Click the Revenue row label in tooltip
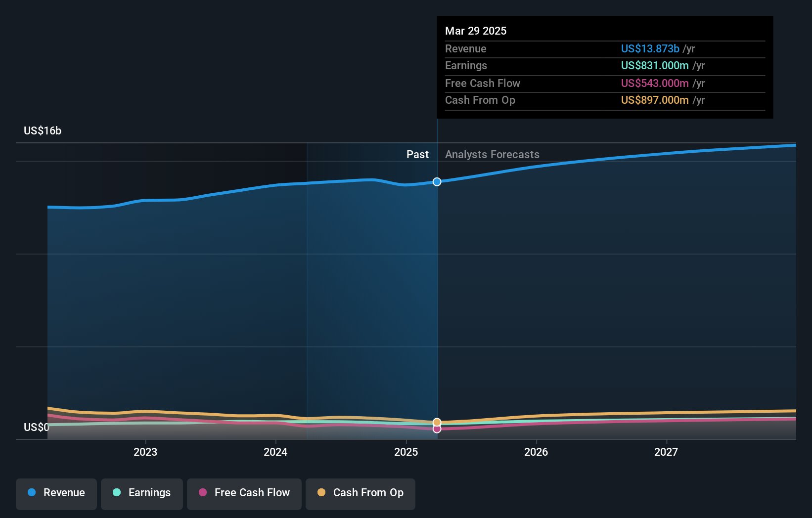Image resolution: width=812 pixels, height=518 pixels. click(466, 48)
